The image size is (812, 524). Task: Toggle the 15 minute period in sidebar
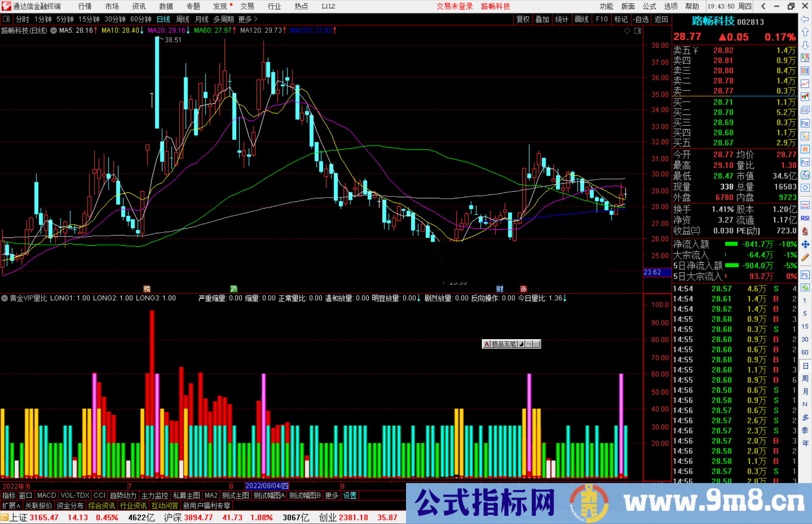(805, 326)
